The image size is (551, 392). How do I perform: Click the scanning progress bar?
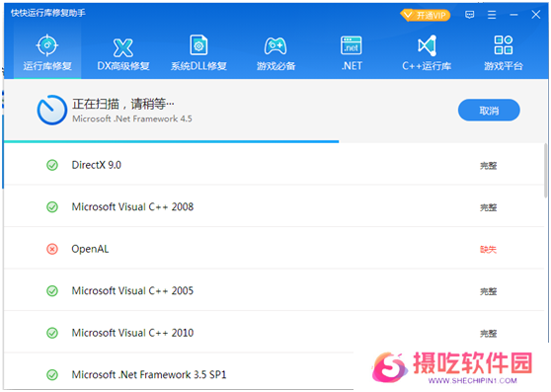tap(171, 141)
